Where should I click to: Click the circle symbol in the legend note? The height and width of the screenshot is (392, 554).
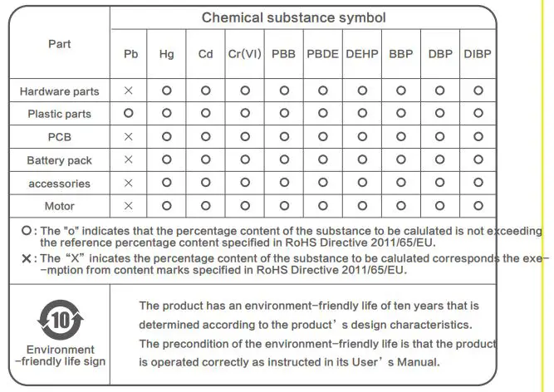(x=27, y=231)
